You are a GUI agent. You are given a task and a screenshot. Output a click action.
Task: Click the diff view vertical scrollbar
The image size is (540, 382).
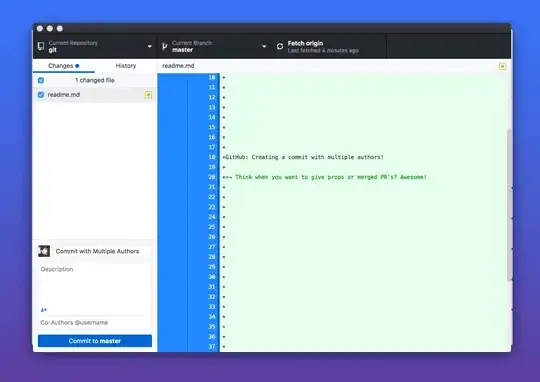coord(509,205)
